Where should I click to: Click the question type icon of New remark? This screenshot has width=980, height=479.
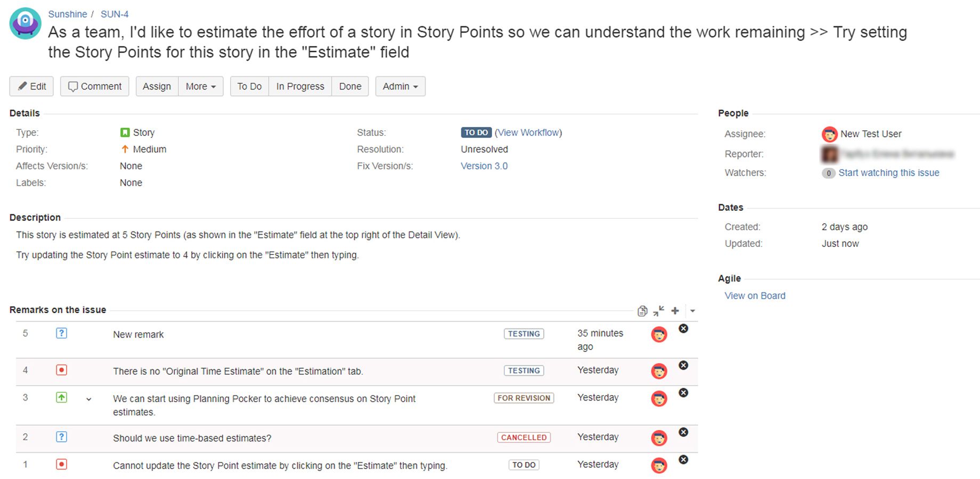click(62, 333)
